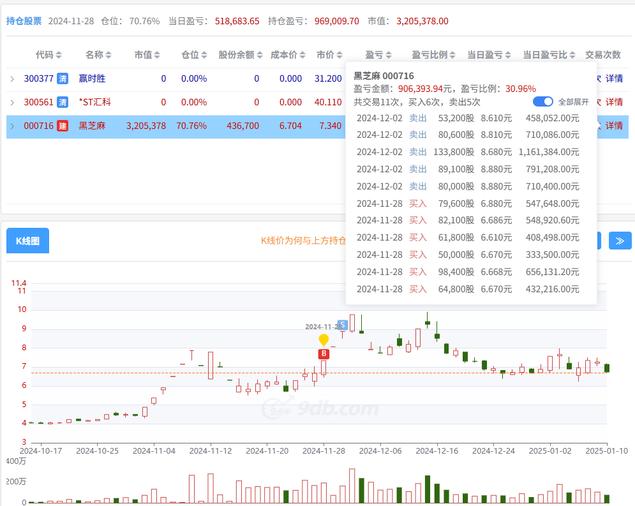The image size is (635, 506).
Task: Expand the 000716 黑芝麻 row
Action: (x=13, y=126)
